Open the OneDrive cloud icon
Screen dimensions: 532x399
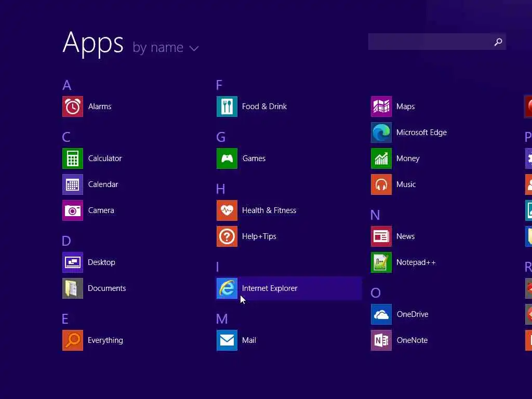(381, 314)
